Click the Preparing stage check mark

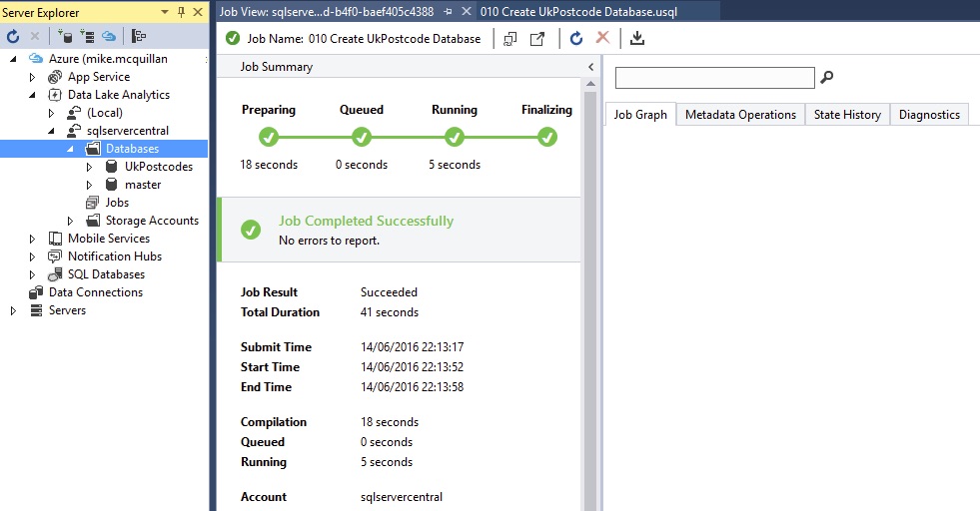coord(269,137)
